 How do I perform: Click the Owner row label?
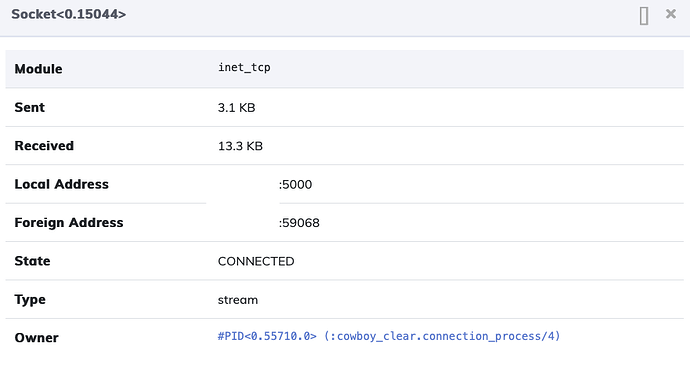[x=37, y=338]
